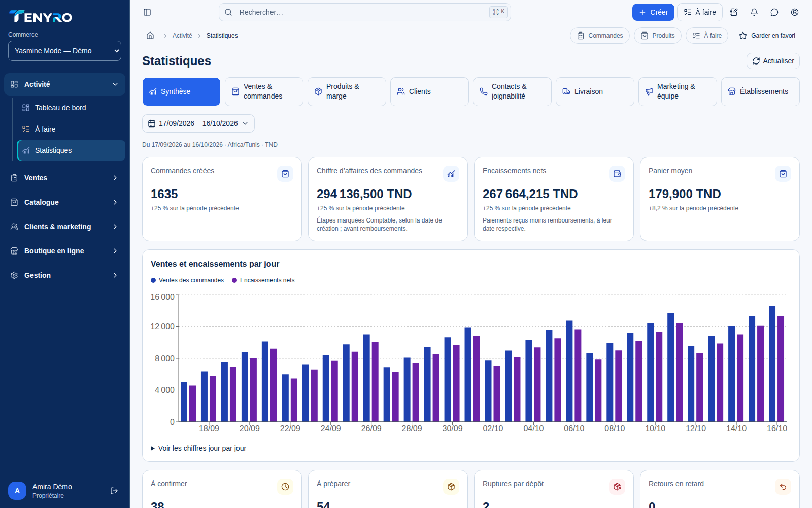
Task: Open the note edit icon in top bar
Action: (x=734, y=12)
